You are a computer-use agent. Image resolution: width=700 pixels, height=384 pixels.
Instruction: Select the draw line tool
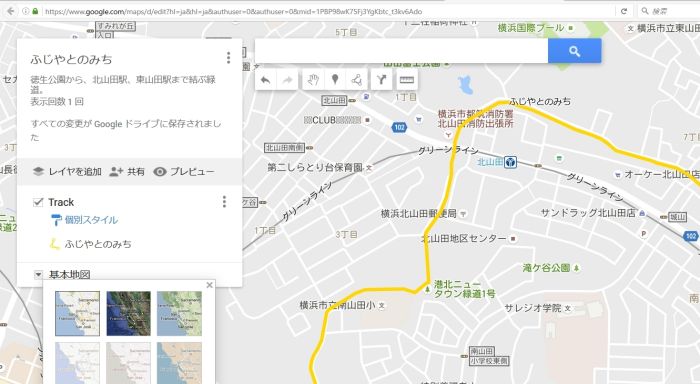[357, 80]
